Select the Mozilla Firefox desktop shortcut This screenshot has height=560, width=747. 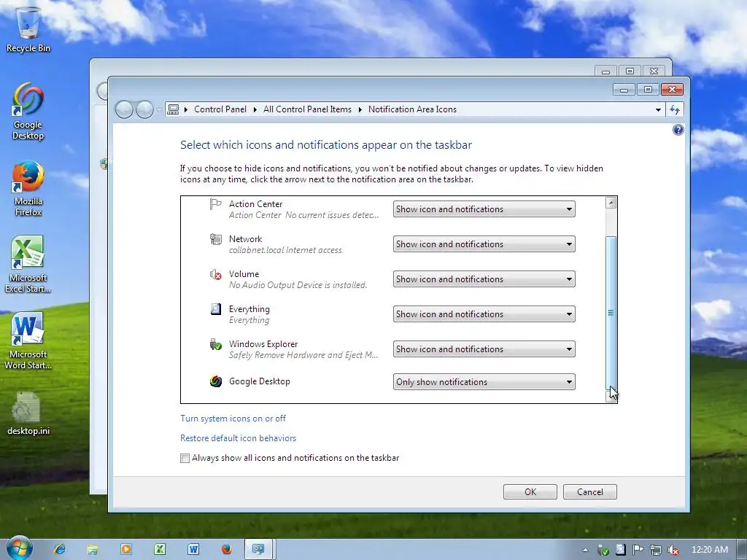28,189
